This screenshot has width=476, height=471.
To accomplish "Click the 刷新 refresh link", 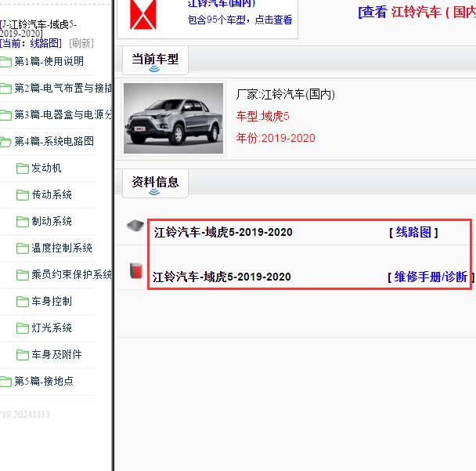I will point(81,43).
